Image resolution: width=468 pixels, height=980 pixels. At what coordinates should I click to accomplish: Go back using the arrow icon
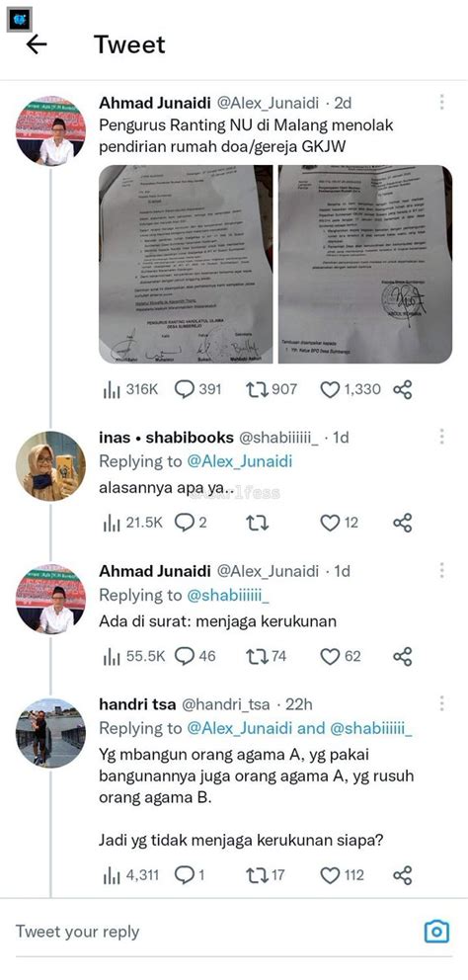click(37, 44)
